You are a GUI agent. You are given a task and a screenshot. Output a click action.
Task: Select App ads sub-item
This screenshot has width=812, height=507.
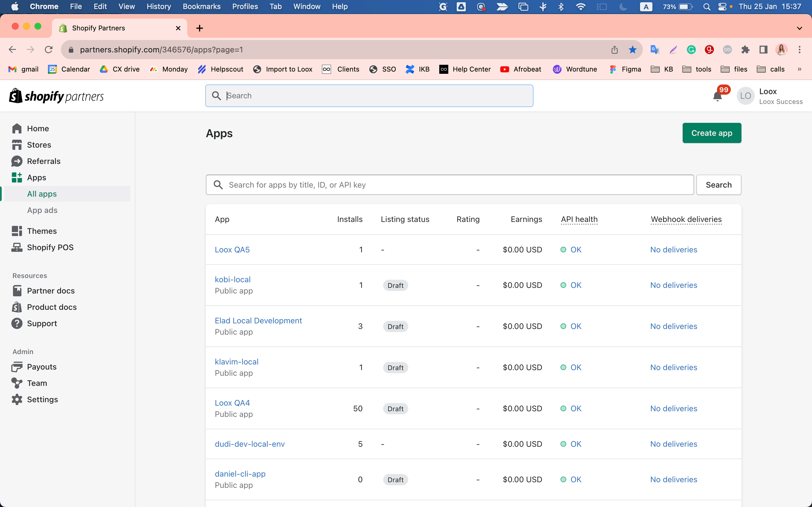coord(42,210)
